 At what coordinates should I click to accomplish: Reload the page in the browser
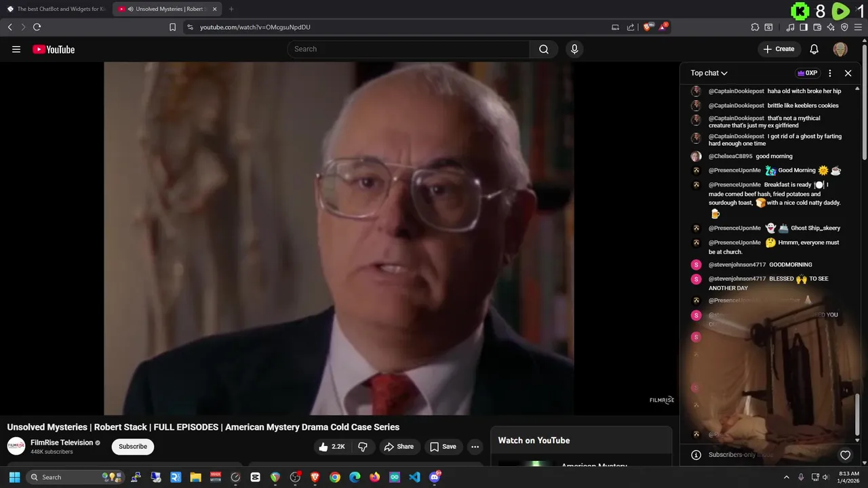point(37,27)
